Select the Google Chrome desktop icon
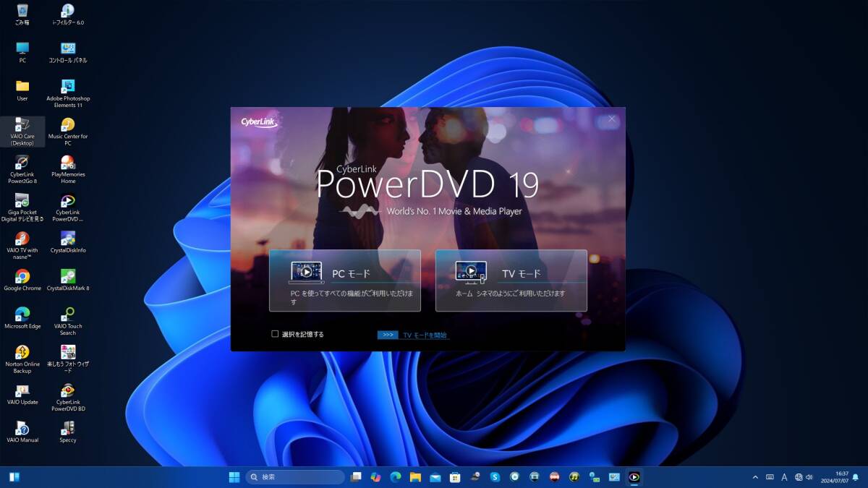This screenshot has width=868, height=488. tap(22, 280)
